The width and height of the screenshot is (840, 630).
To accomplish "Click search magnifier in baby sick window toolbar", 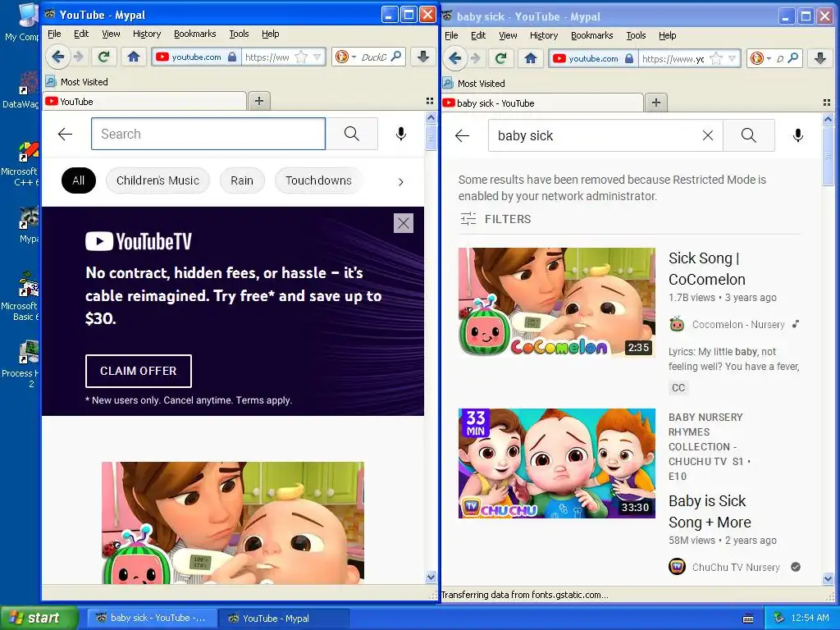I will [793, 58].
